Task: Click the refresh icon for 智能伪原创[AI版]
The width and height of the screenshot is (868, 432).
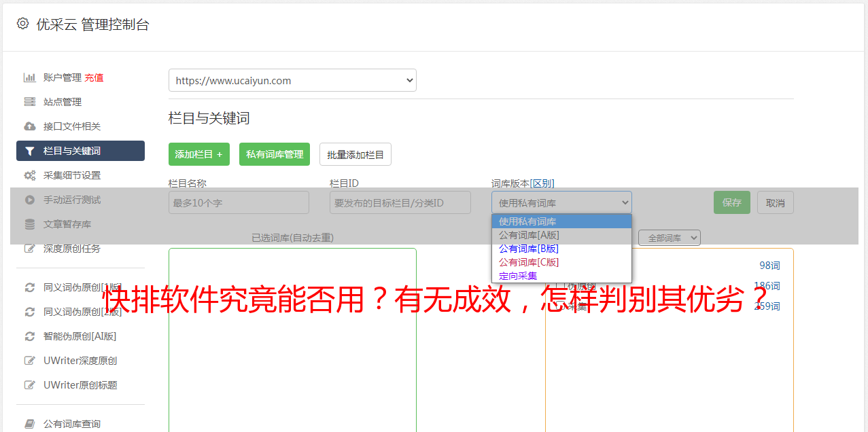Action: click(x=30, y=336)
